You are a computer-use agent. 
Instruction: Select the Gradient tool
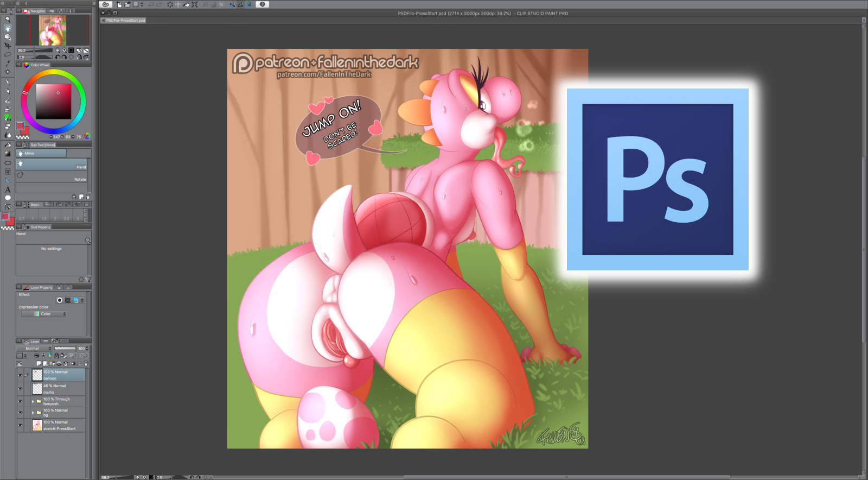point(8,154)
